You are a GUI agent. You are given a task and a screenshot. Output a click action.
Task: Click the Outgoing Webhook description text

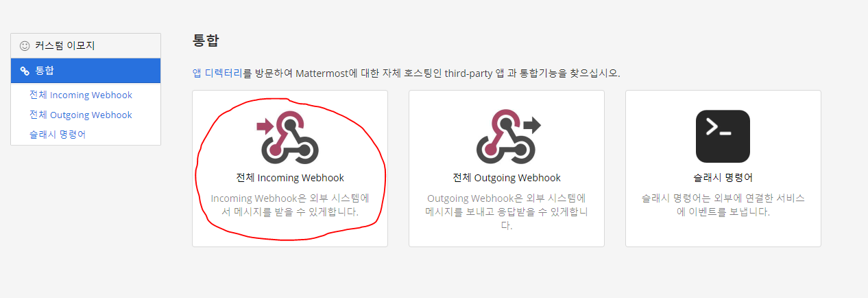(507, 211)
